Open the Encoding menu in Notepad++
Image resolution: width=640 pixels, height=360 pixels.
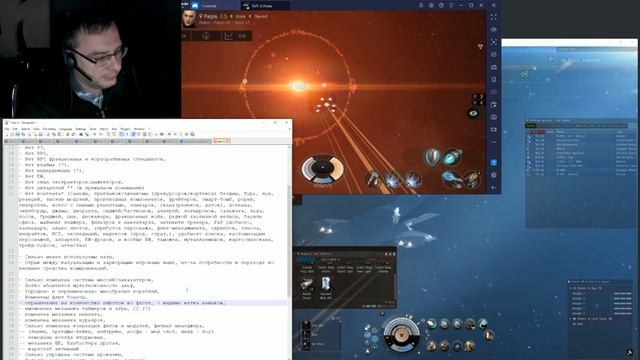point(49,129)
